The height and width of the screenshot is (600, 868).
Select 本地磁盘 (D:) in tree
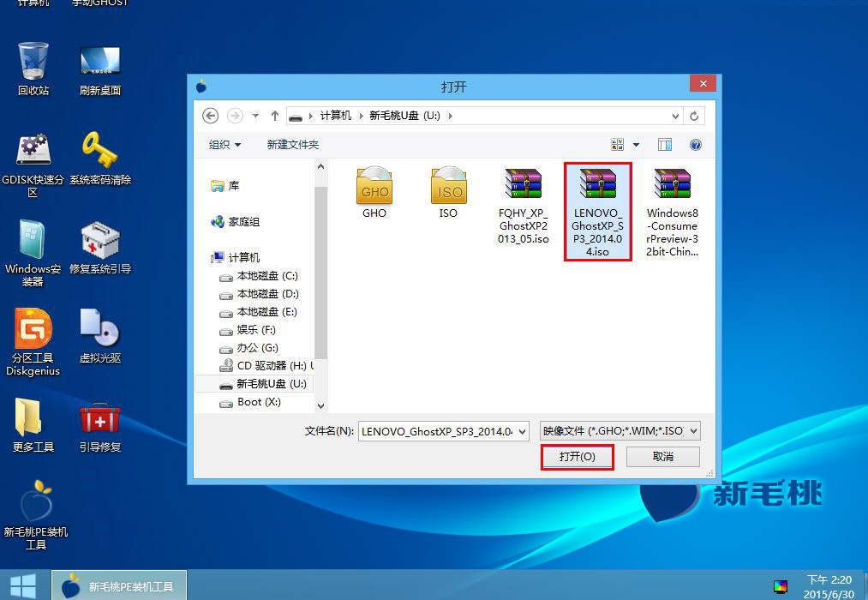259,294
